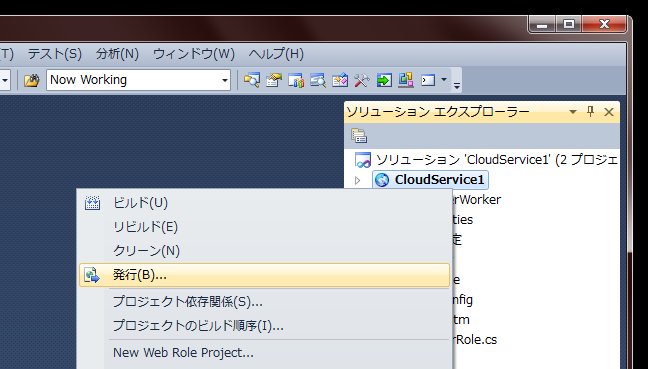The height and width of the screenshot is (369, 648).
Task: Select the CloudService1 project tree item
Action: coord(430,180)
